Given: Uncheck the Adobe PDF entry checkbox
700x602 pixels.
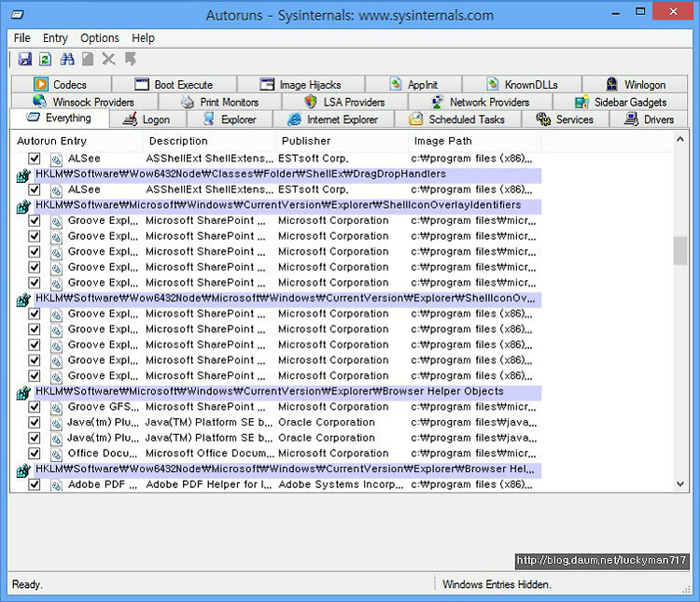Looking at the screenshot, I should [35, 484].
